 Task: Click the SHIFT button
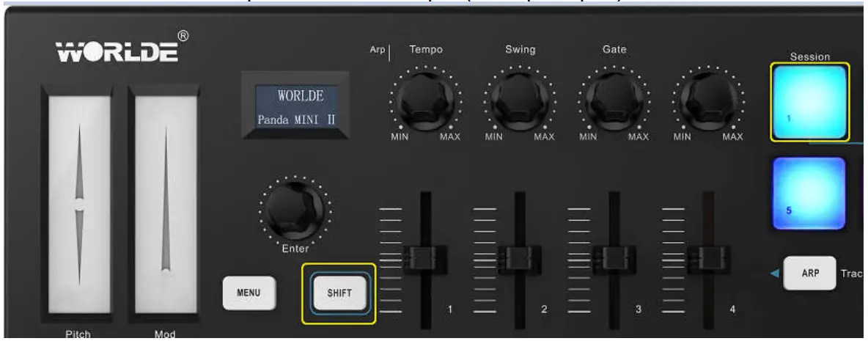point(339,293)
